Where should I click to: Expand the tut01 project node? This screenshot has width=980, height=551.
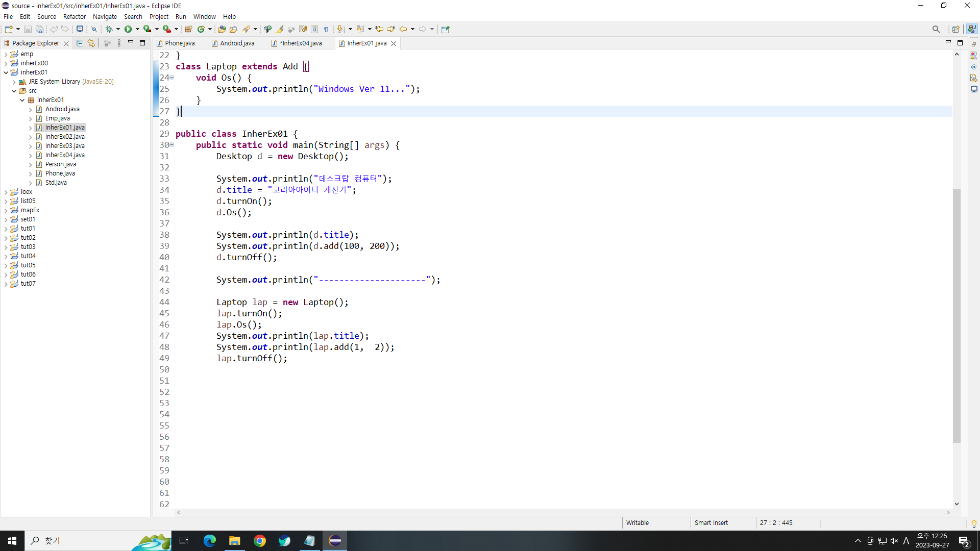pyautogui.click(x=6, y=229)
